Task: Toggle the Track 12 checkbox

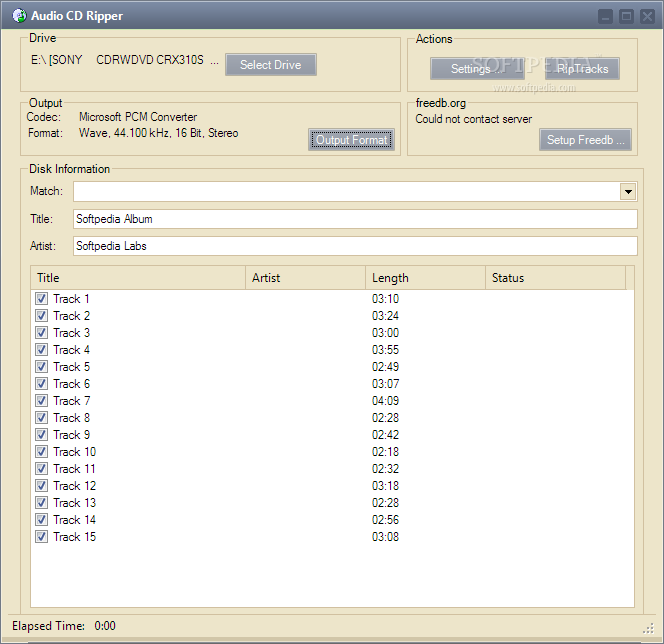Action: 42,486
